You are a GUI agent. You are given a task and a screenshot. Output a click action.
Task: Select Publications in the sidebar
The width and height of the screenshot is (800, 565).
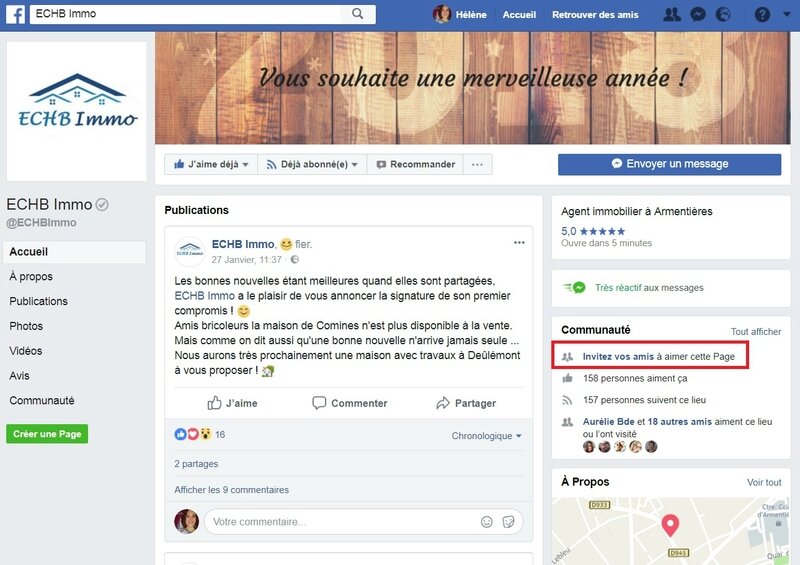38,301
